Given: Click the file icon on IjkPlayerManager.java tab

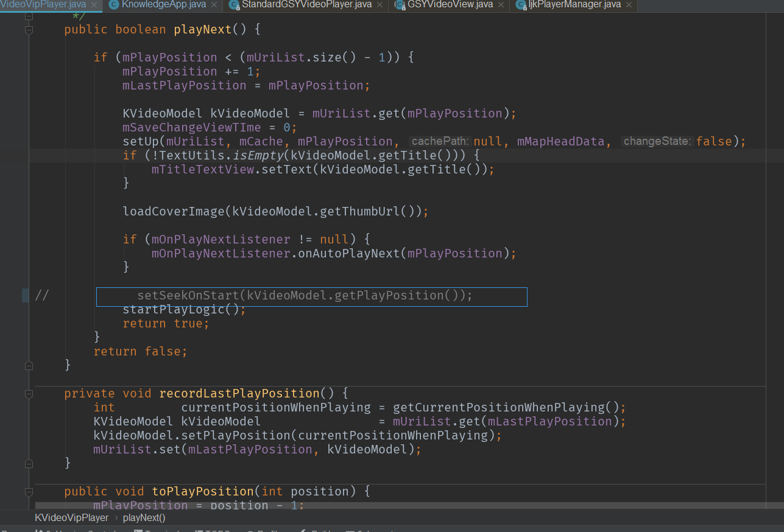Looking at the screenshot, I should [x=519, y=5].
